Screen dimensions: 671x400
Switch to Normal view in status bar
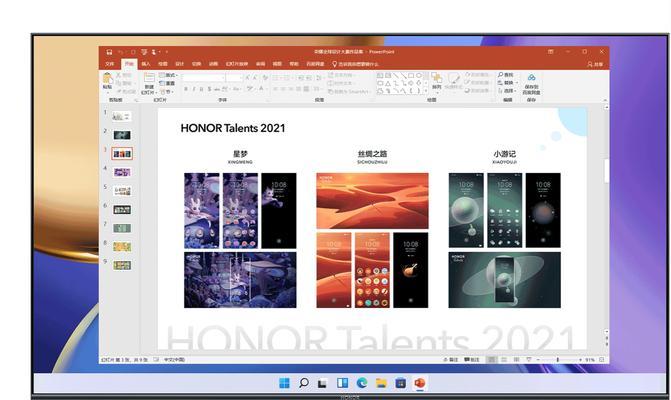pyautogui.click(x=491, y=360)
